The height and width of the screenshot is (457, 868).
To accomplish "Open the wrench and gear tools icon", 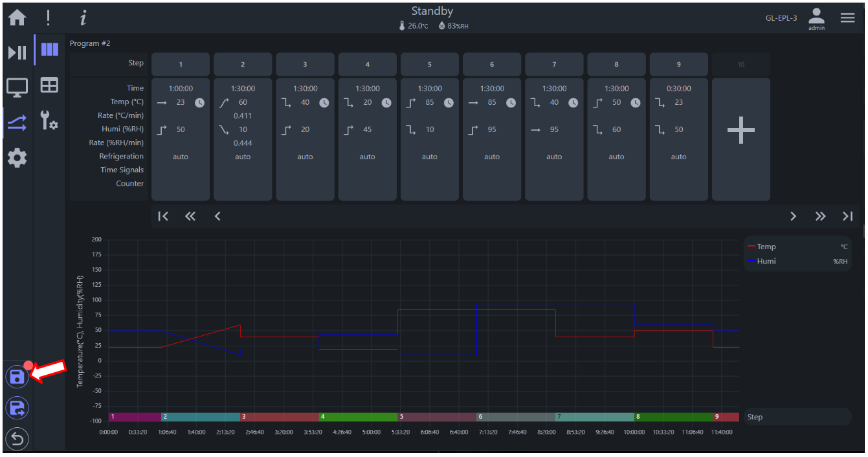I will click(x=50, y=120).
